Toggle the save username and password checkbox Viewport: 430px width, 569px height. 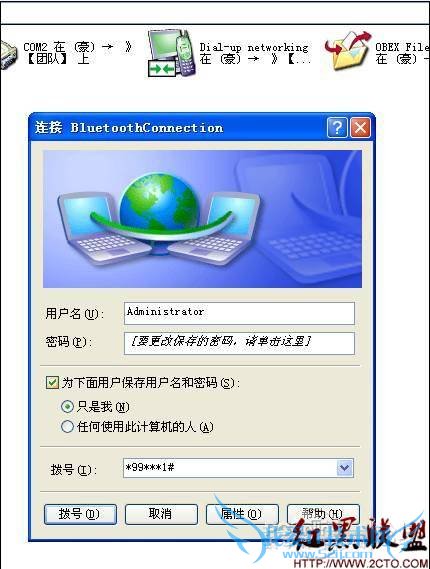[x=52, y=382]
